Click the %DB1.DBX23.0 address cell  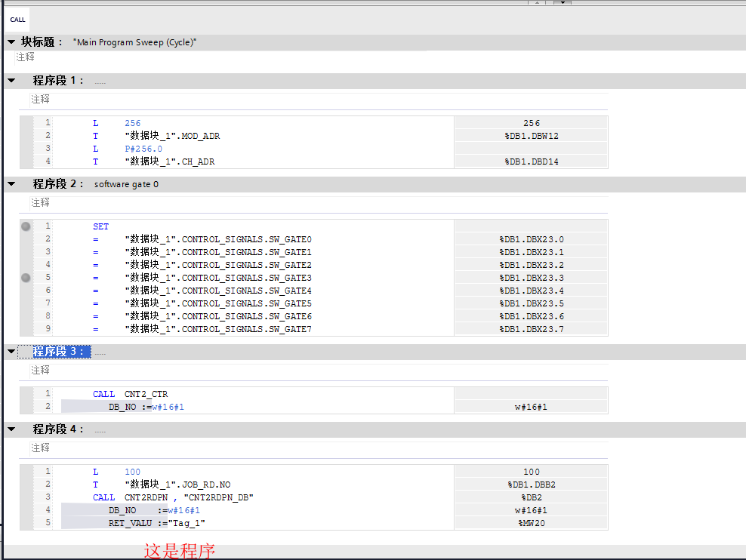tap(531, 239)
